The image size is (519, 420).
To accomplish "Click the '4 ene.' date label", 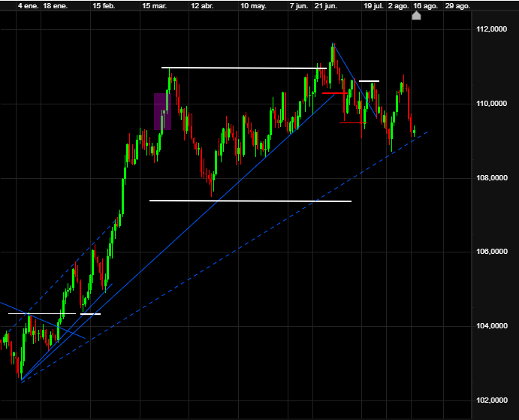I will pos(28,6).
